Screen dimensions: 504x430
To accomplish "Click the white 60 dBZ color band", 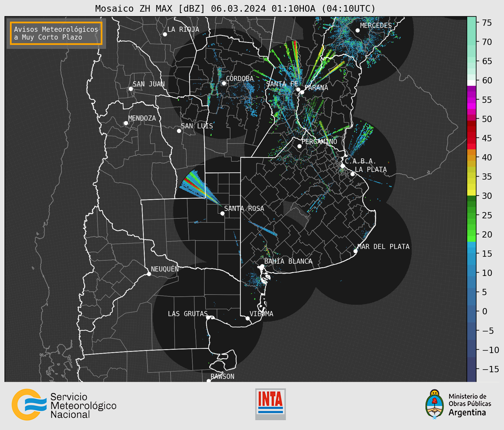I will click(471, 83).
